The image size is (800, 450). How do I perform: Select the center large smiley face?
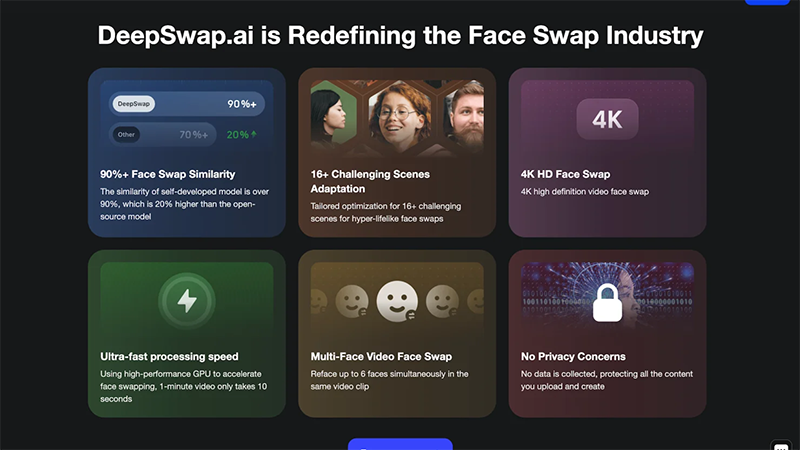pos(397,302)
